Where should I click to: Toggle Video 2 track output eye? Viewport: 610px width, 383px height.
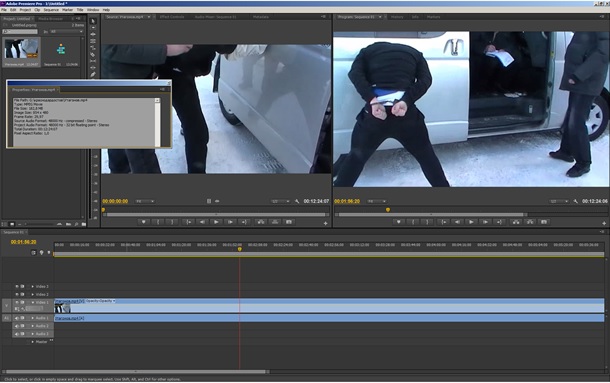tap(17, 294)
